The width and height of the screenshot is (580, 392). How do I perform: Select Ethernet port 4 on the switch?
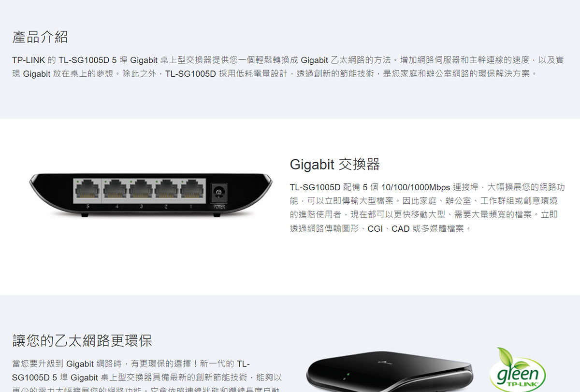(114, 189)
